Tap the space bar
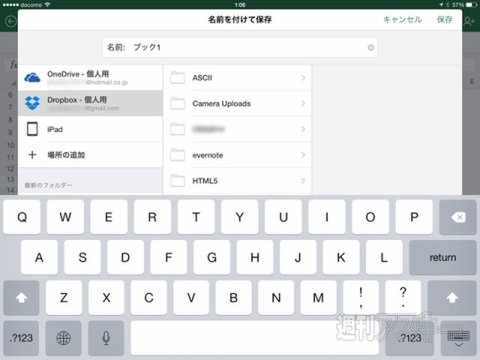The width and height of the screenshot is (480, 360). click(255, 338)
